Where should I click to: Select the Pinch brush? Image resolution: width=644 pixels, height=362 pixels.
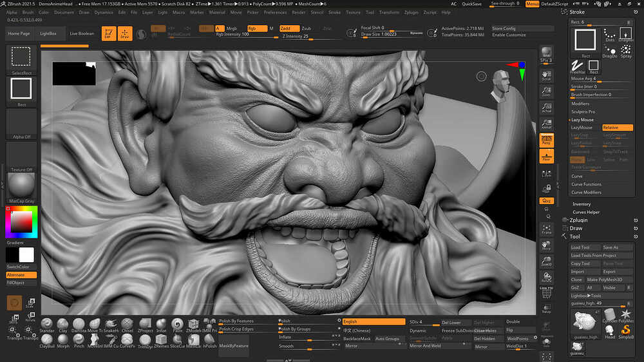(x=79, y=341)
